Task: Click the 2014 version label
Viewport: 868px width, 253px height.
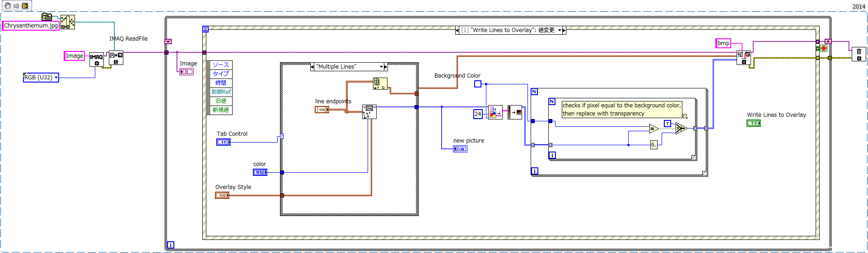Action: (x=859, y=6)
